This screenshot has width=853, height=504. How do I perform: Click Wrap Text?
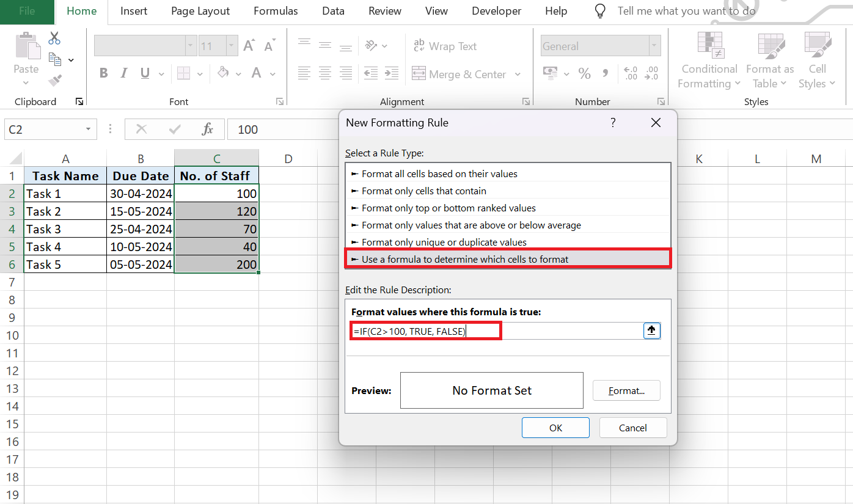(445, 46)
